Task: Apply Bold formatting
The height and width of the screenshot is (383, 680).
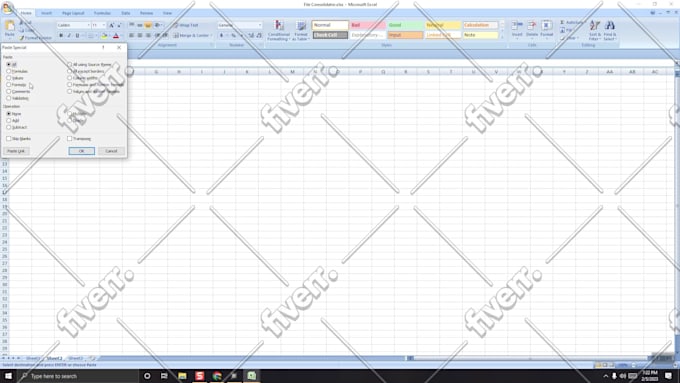Action: click(x=61, y=36)
